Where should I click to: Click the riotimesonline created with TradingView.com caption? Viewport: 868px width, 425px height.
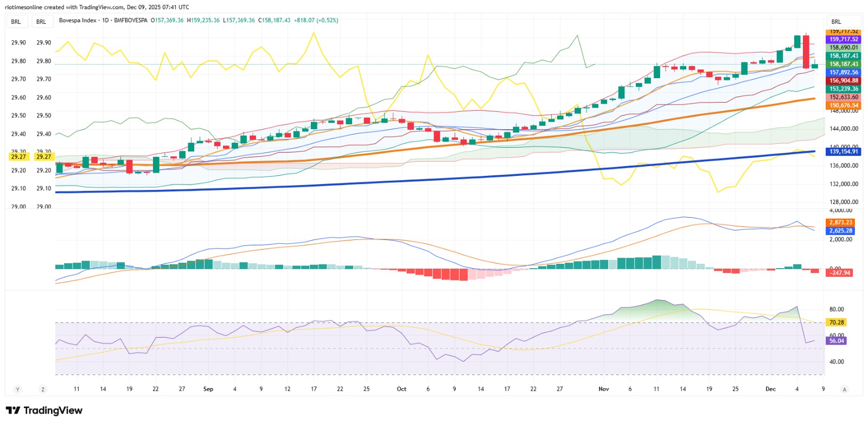click(97, 7)
